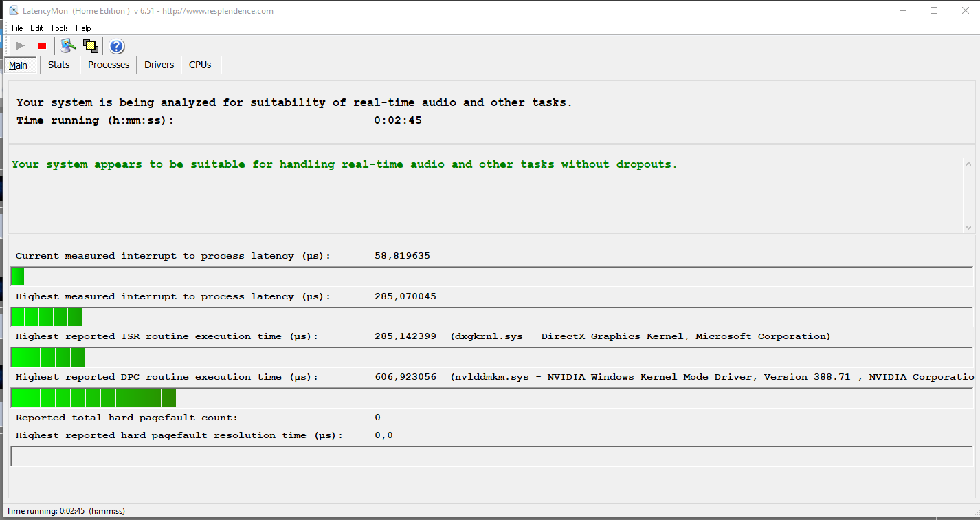Click the LatencyMon app icon in title bar
The height and width of the screenshot is (520, 980).
(x=14, y=10)
